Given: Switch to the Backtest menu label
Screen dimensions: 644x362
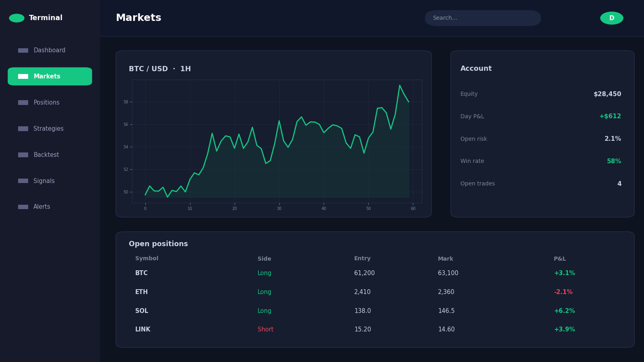Looking at the screenshot, I should [x=46, y=155].
